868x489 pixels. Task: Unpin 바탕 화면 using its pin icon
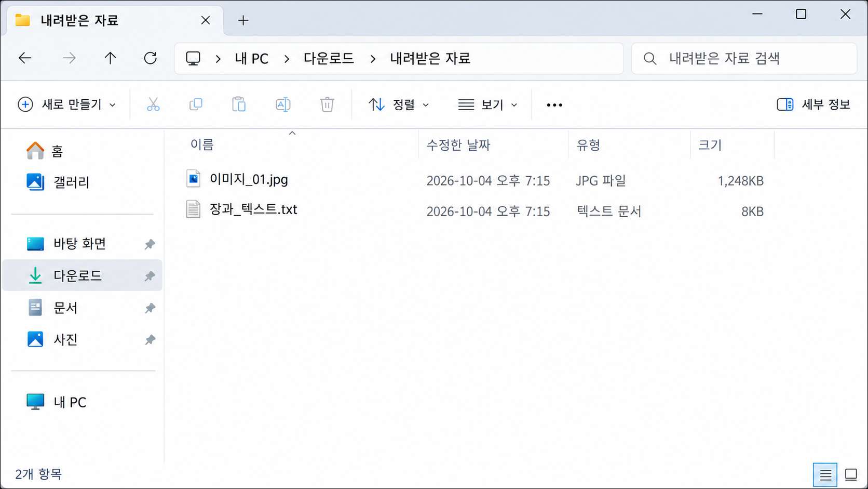(150, 244)
